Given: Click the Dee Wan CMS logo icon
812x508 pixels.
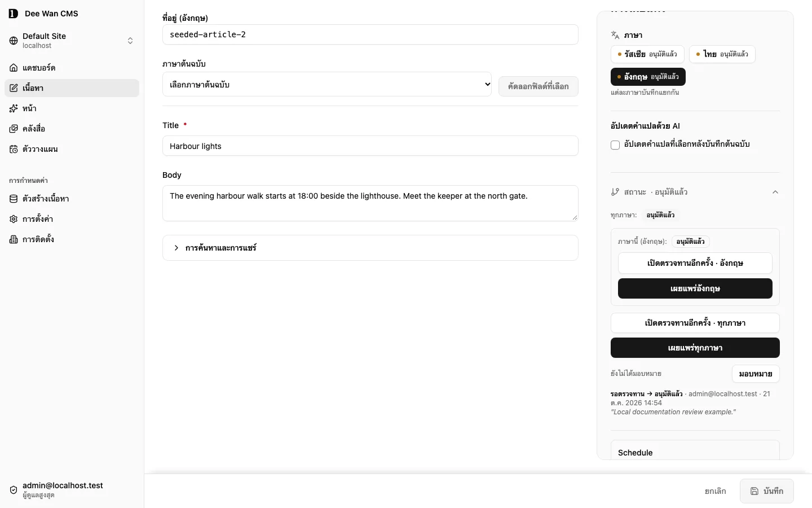Looking at the screenshot, I should pos(14,14).
